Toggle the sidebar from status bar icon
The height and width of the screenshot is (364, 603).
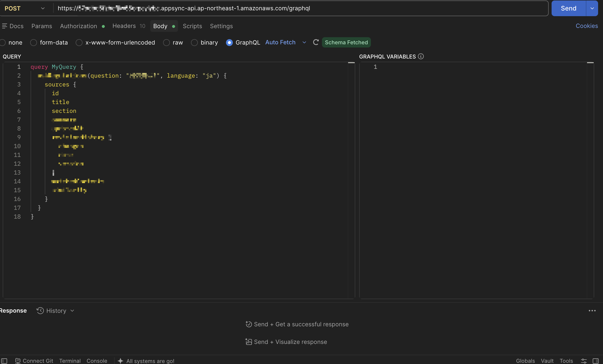(4, 361)
